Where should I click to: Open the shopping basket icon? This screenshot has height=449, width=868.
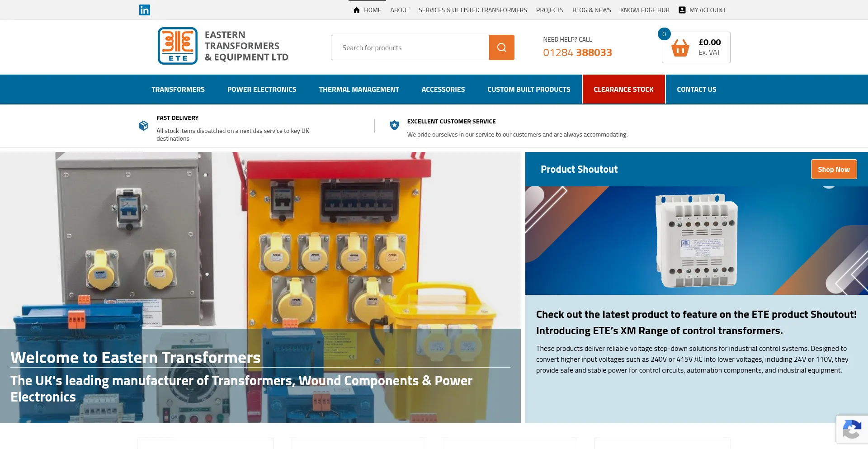pyautogui.click(x=680, y=47)
